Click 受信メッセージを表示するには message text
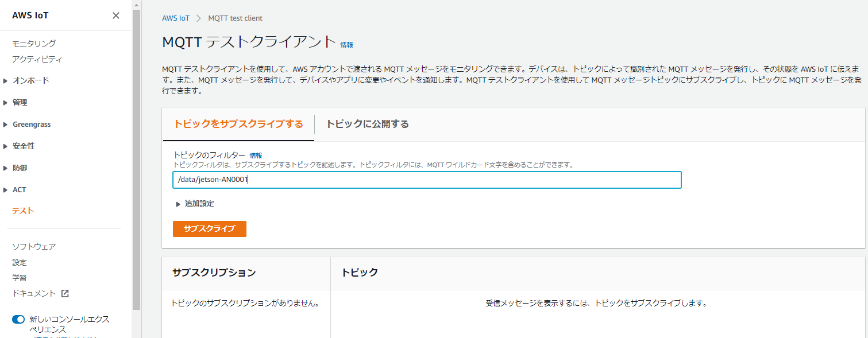The image size is (868, 338). (596, 303)
